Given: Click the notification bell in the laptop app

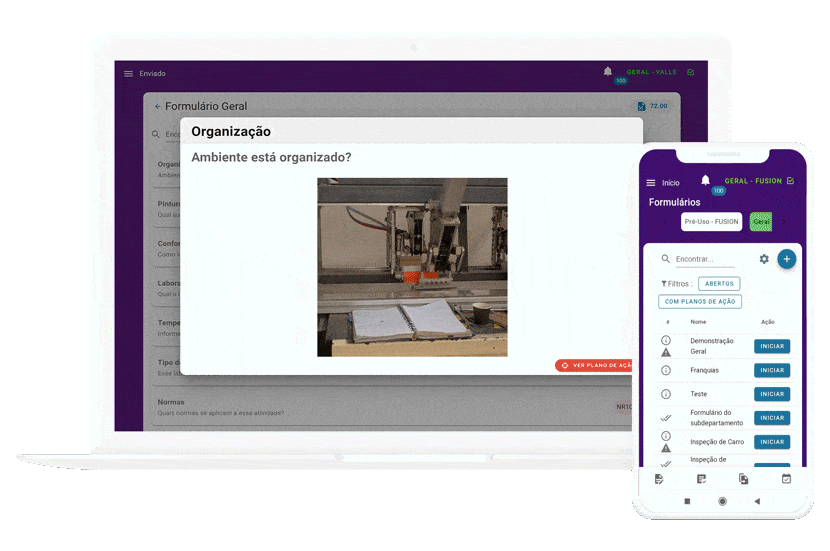Looking at the screenshot, I should [608, 71].
